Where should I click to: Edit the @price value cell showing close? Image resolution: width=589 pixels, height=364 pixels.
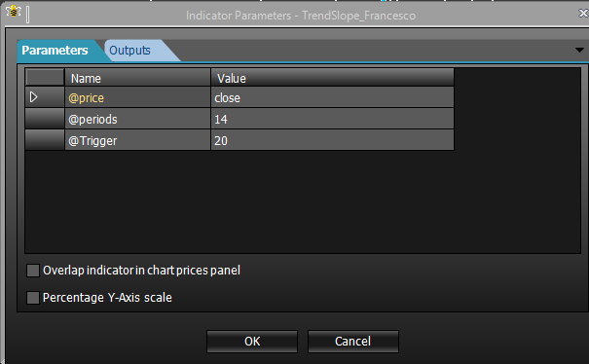(332, 97)
